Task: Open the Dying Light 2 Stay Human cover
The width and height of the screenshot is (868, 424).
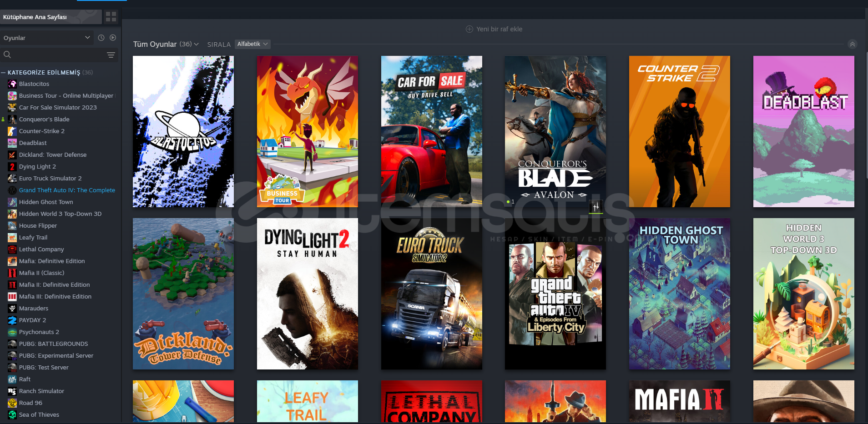Action: tap(308, 294)
